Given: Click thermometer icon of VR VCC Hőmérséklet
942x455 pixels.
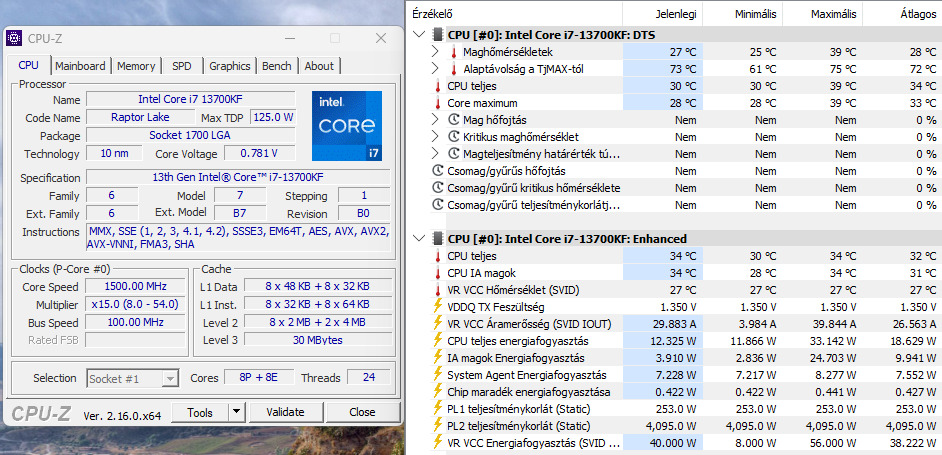Looking at the screenshot, I should pyautogui.click(x=438, y=290).
